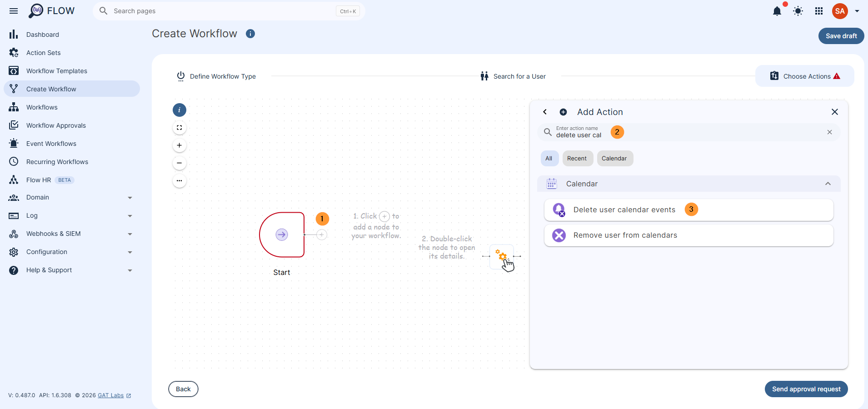Collapse the Calendar category section

tap(828, 184)
